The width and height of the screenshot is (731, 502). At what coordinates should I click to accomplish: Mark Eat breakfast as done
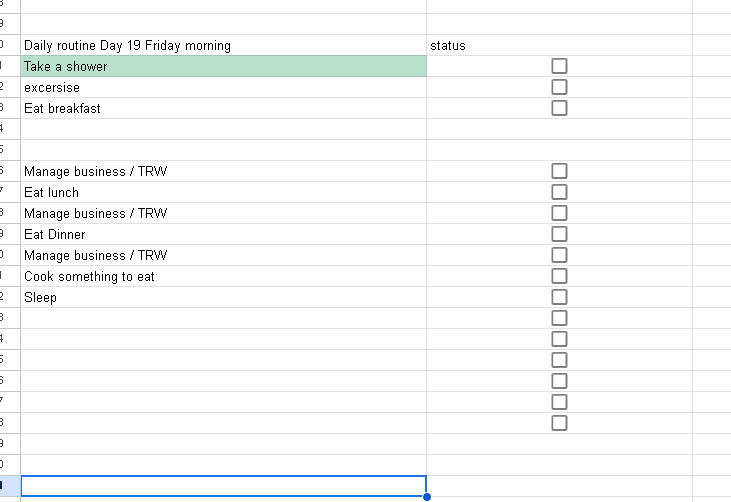559,108
